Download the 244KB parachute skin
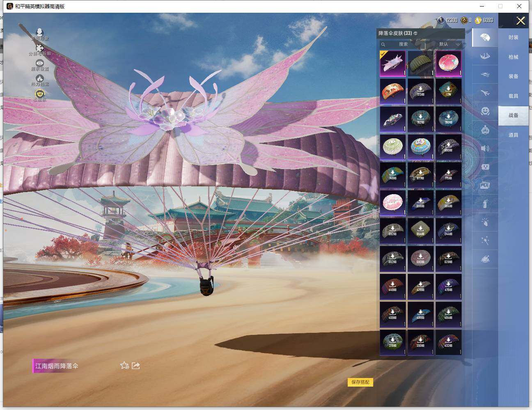 pyautogui.click(x=449, y=231)
